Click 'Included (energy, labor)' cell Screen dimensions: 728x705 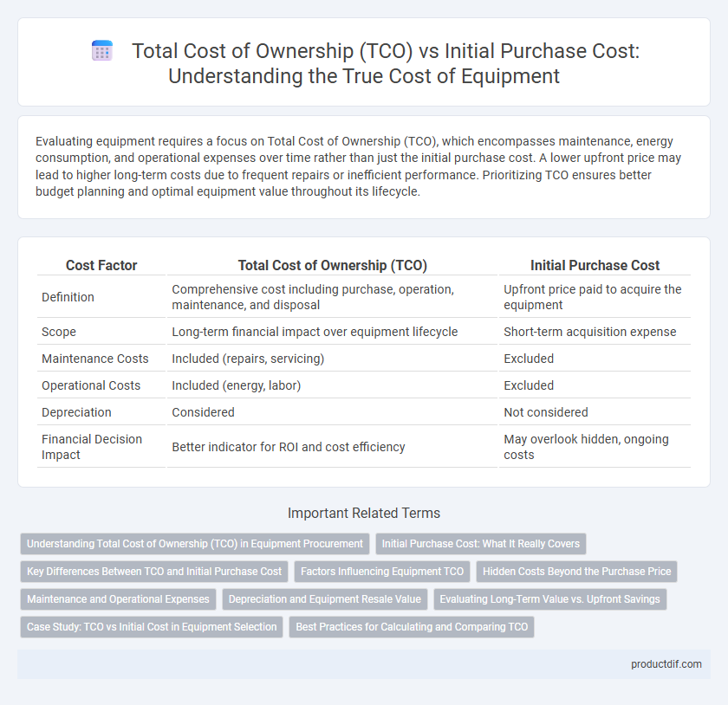(x=333, y=385)
